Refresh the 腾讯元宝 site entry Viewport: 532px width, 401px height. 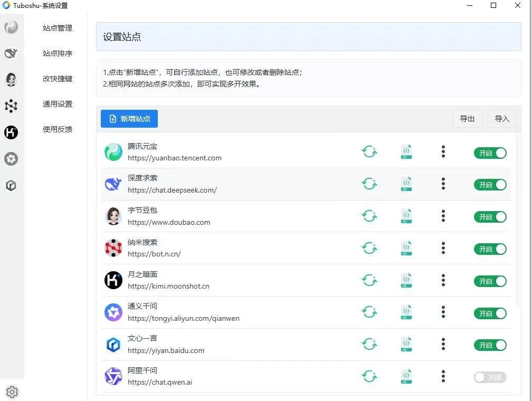coord(369,152)
